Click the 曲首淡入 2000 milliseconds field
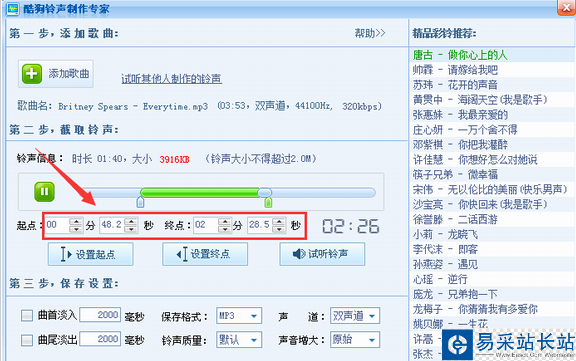Screen dimensions: 576x361 100,315
